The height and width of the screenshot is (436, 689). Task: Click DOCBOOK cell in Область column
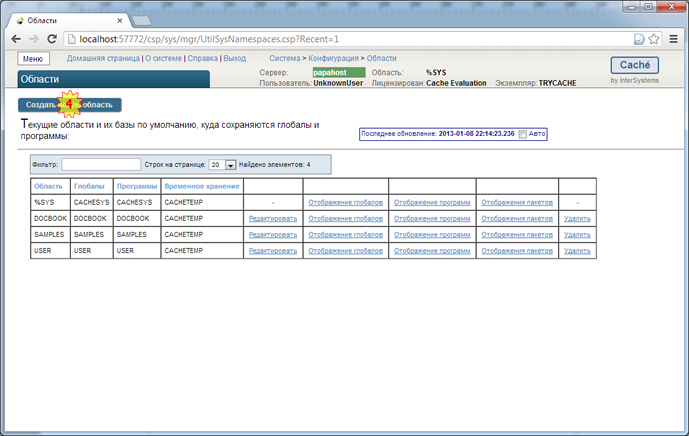[x=51, y=218]
